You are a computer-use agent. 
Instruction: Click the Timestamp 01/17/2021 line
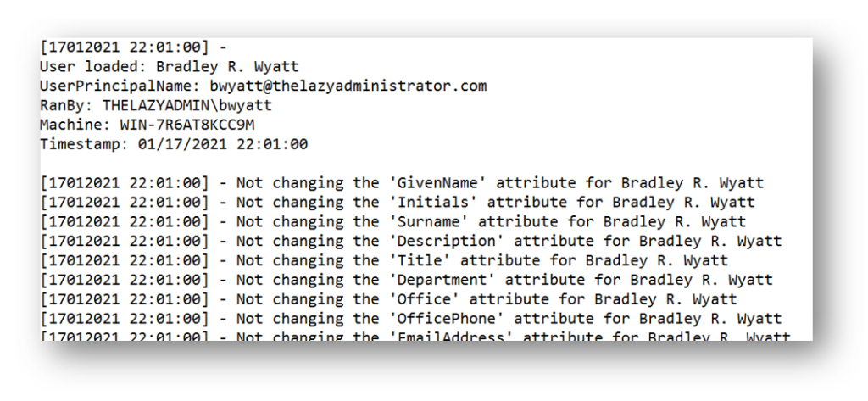pyautogui.click(x=174, y=145)
